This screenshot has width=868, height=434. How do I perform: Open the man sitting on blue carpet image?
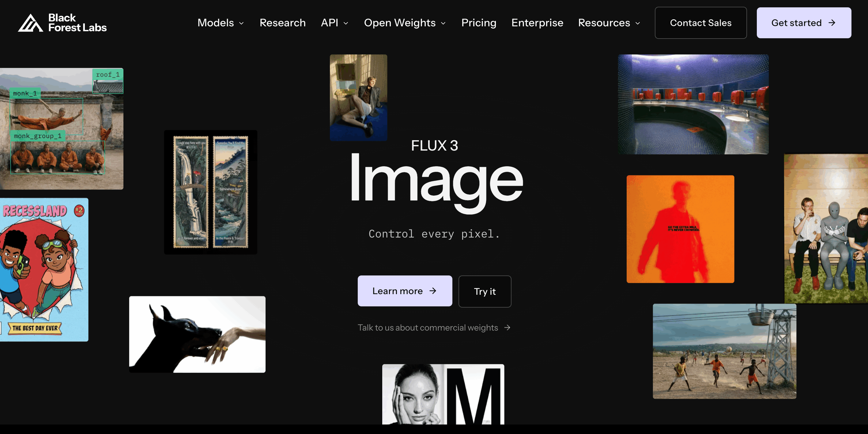click(359, 98)
